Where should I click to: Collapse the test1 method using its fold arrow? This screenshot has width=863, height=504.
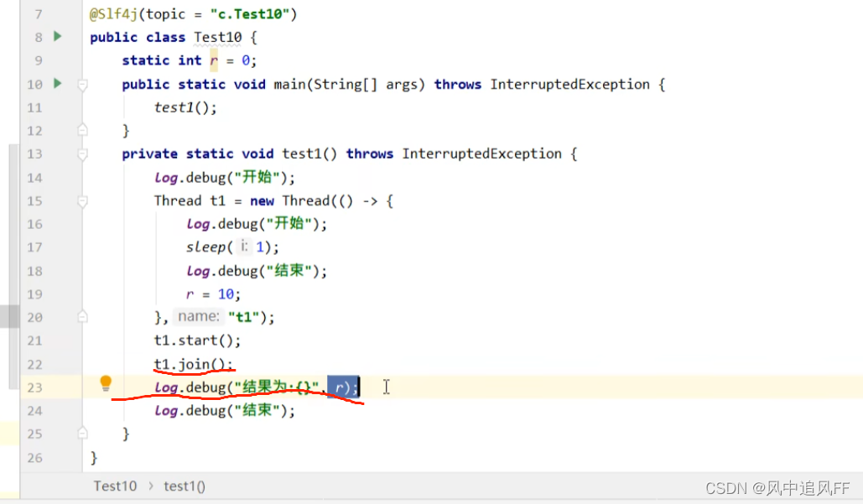pos(81,153)
